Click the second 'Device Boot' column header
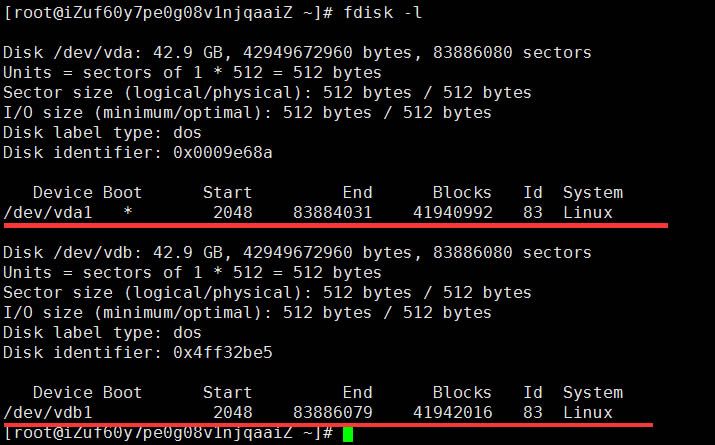This screenshot has height=445, width=715. [88, 393]
